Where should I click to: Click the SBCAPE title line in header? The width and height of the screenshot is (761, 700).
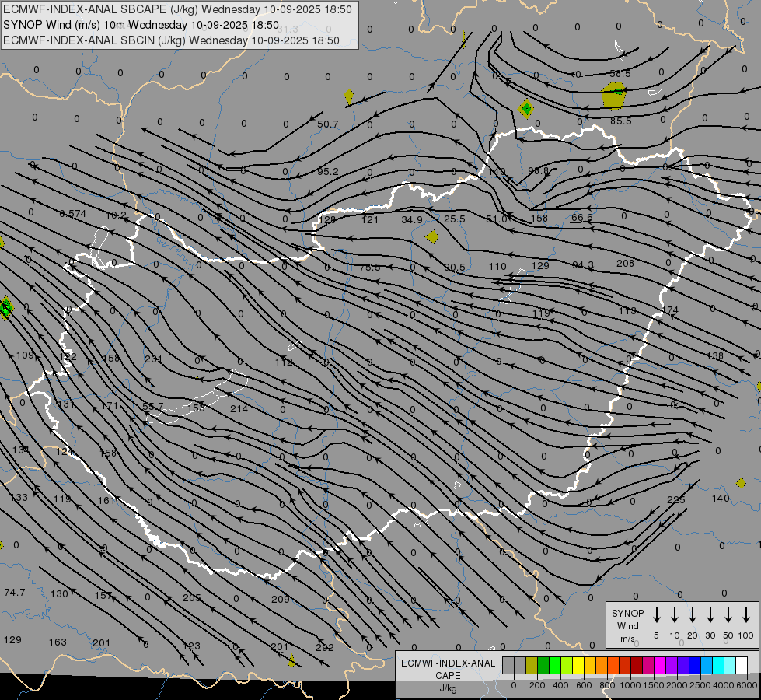point(177,9)
